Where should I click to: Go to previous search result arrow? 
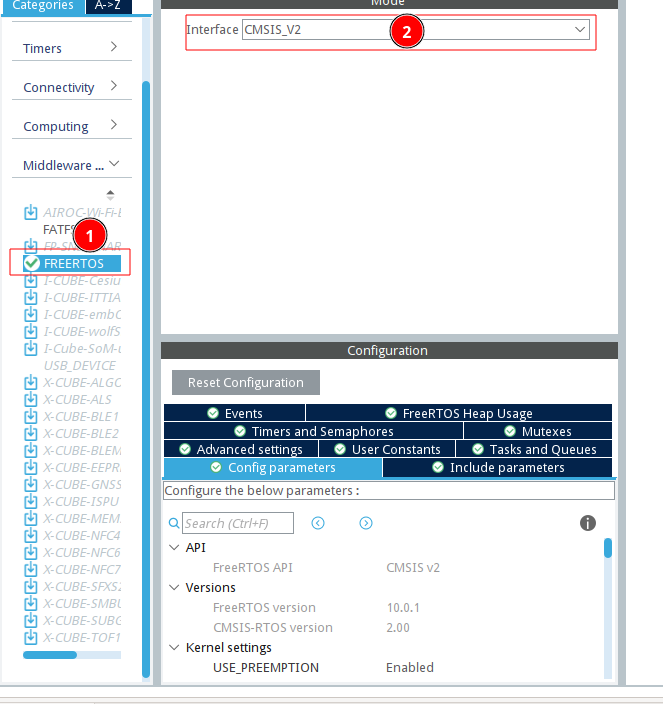point(318,523)
